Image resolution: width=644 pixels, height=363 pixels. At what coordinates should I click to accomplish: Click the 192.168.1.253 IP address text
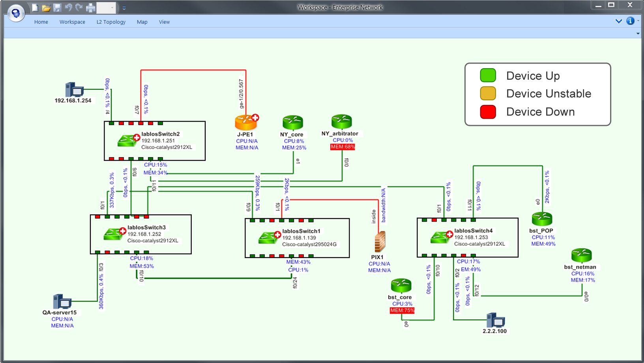pos(471,238)
